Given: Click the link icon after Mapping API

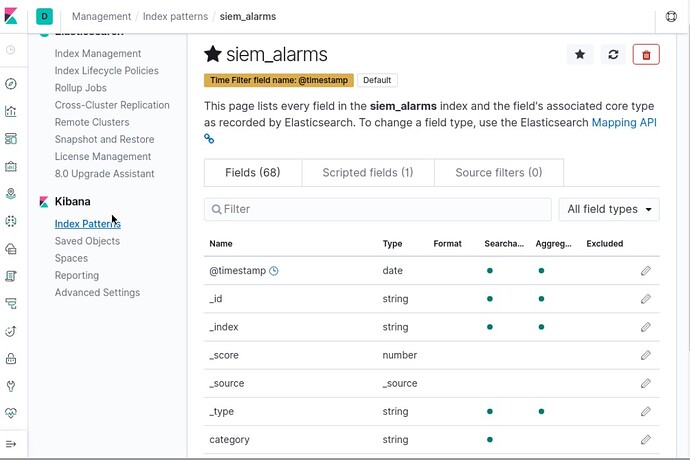Looking at the screenshot, I should click(209, 139).
